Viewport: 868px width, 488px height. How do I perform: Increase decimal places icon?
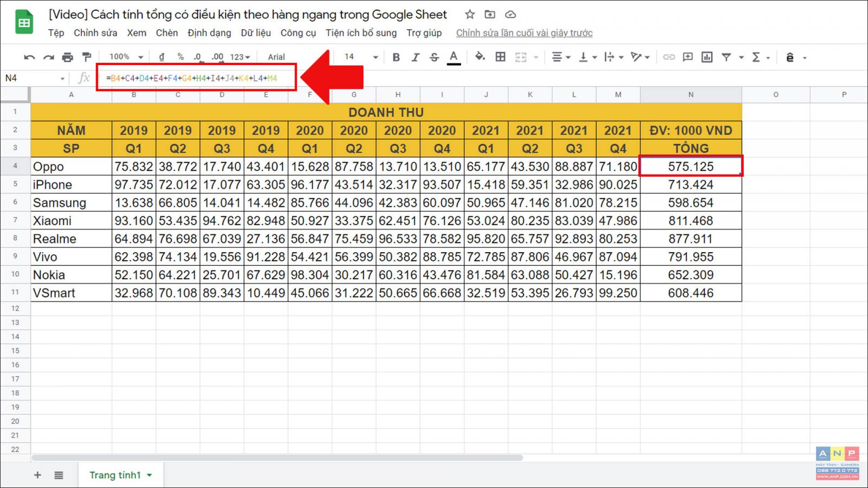pyautogui.click(x=217, y=56)
